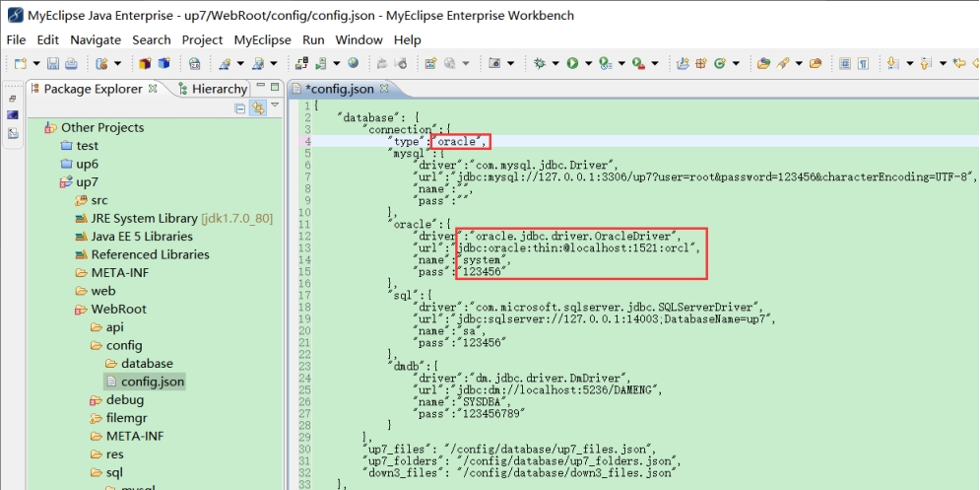This screenshot has height=490, width=980.
Task: Click the New file wizard icon
Action: [21, 63]
